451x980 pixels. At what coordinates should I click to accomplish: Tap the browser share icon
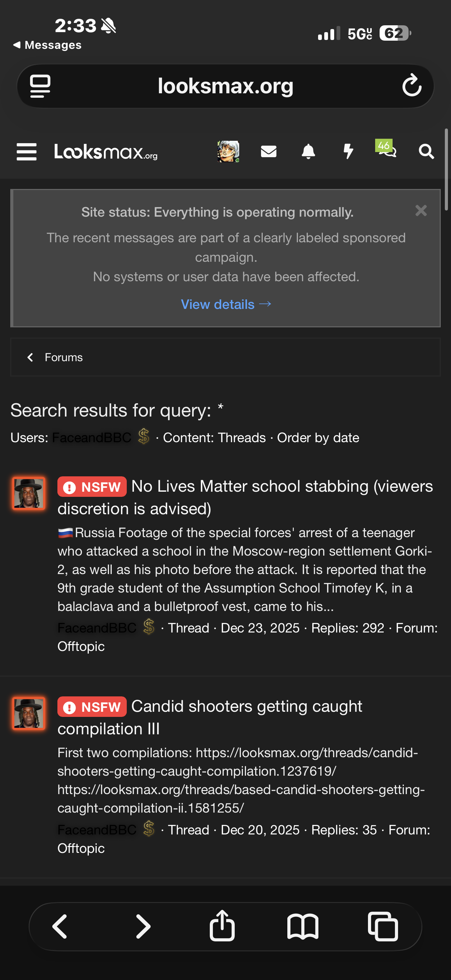tap(222, 926)
